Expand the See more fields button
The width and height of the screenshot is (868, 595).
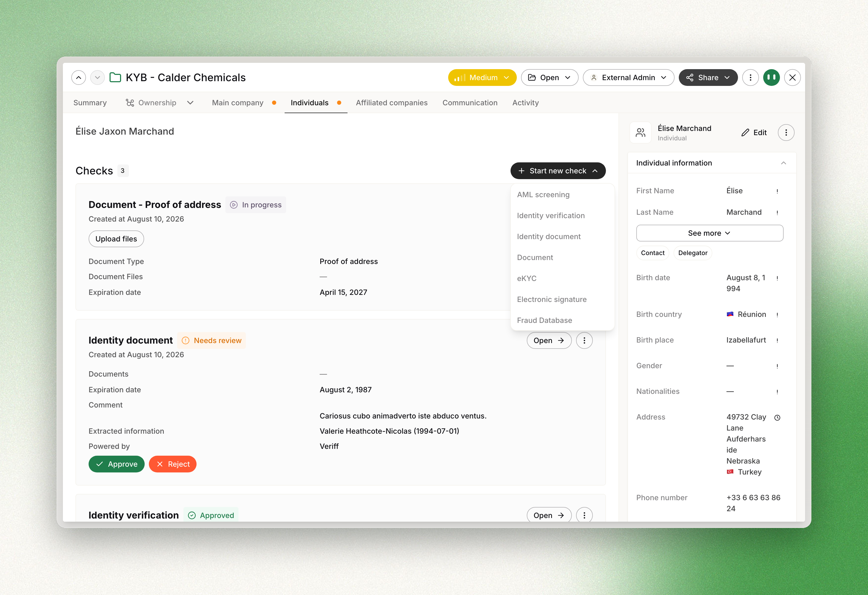pos(709,233)
